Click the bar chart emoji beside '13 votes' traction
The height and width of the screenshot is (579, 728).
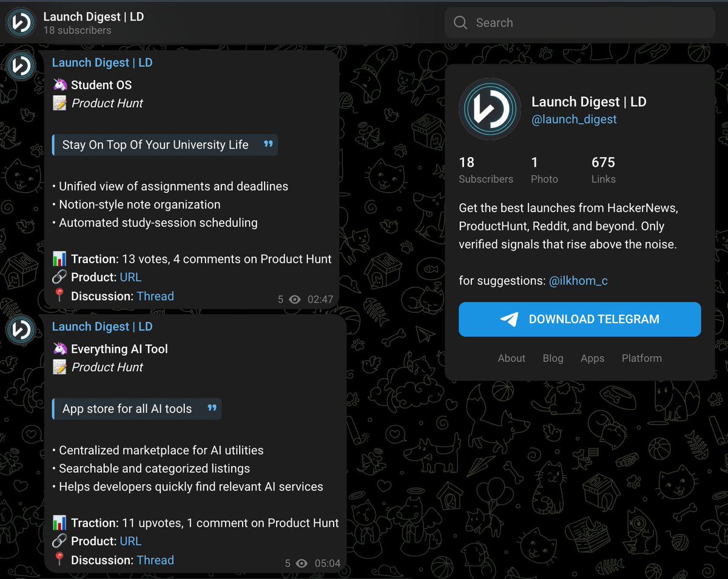coord(59,259)
